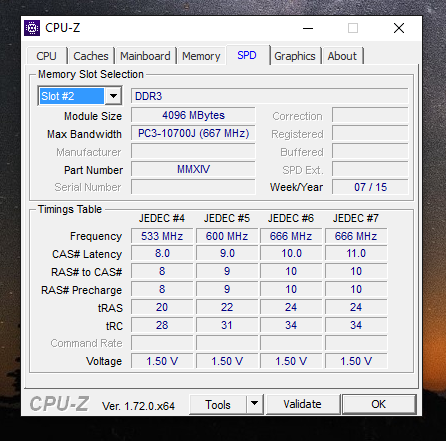Click the CPU-Z app icon in title bar
Screen dimensions: 446x441
click(32, 28)
